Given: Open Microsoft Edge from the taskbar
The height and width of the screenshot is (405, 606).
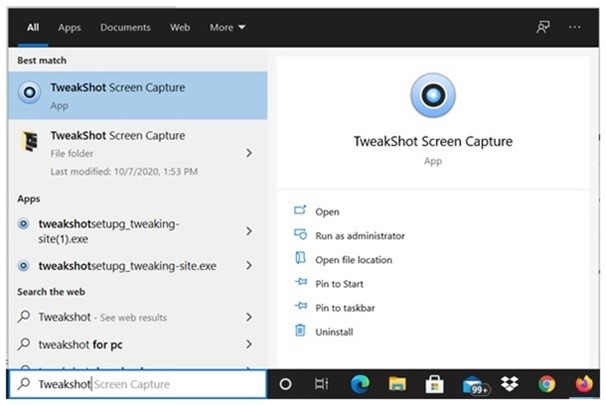Looking at the screenshot, I should point(360,384).
